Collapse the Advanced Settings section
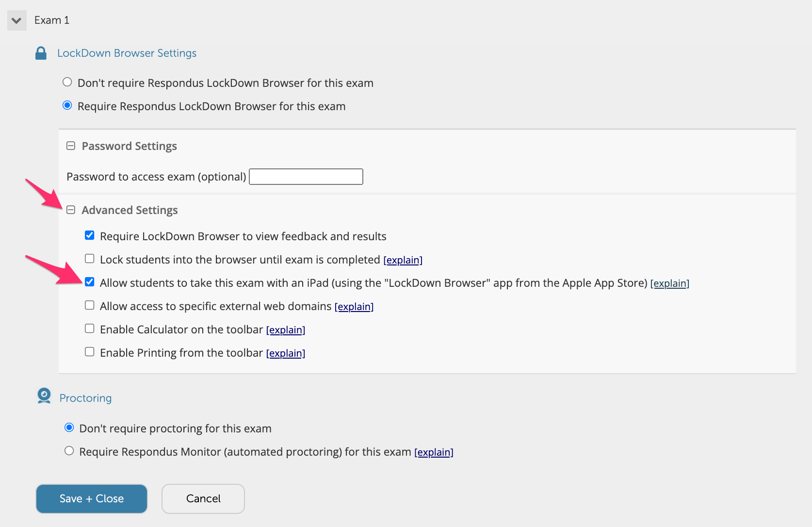The width and height of the screenshot is (812, 527). (71, 209)
